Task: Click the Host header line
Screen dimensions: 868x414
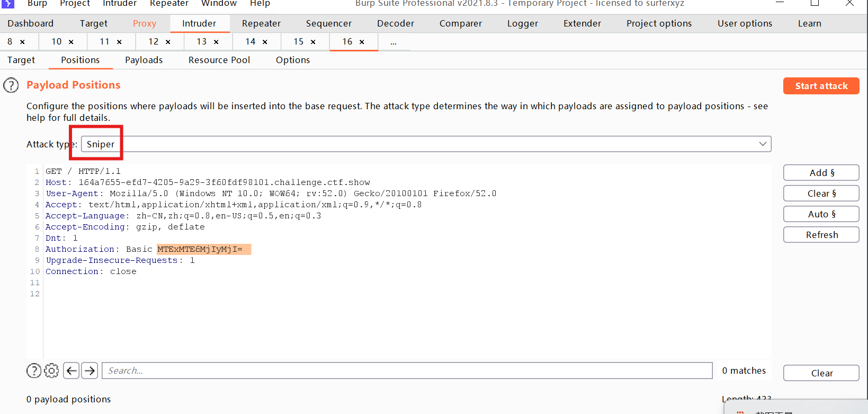Action: pyautogui.click(x=208, y=182)
